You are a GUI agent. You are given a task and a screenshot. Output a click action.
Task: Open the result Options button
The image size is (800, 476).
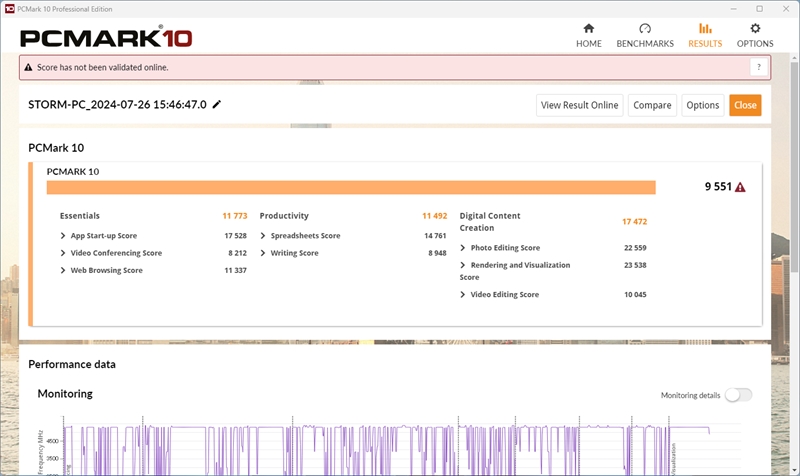tap(703, 105)
